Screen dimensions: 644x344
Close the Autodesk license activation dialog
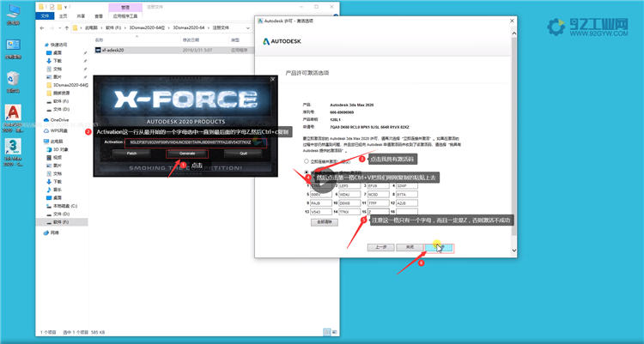(x=512, y=21)
